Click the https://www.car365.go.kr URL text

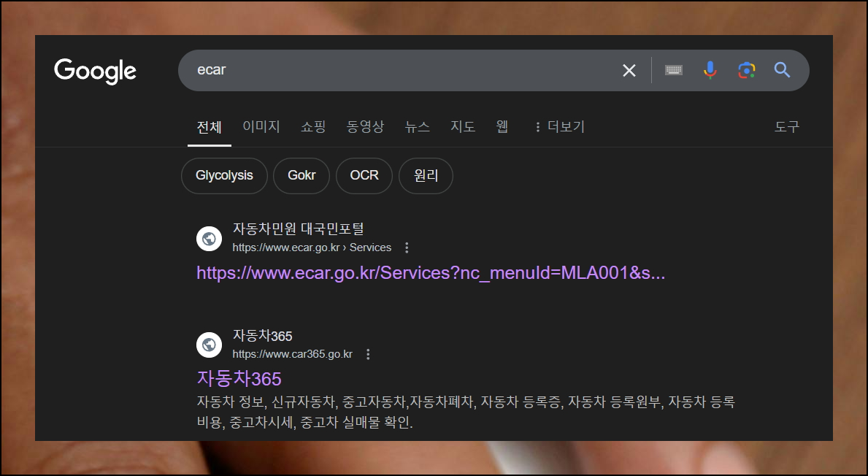tap(292, 354)
